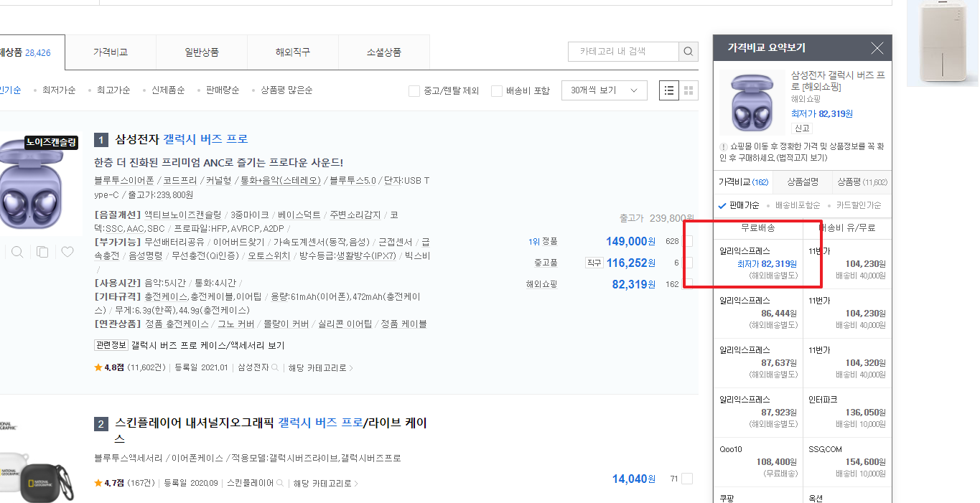
Task: Sort by 판매량순
Action: click(x=223, y=90)
